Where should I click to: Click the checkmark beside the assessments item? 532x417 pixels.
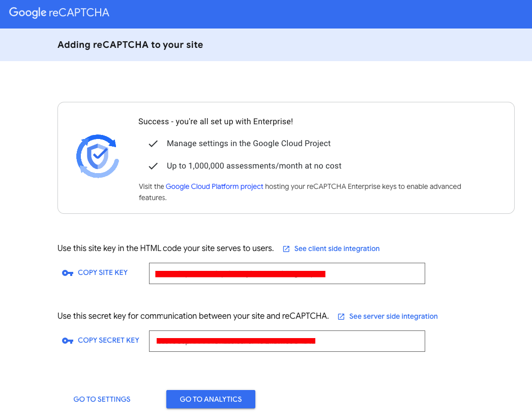coord(153,165)
